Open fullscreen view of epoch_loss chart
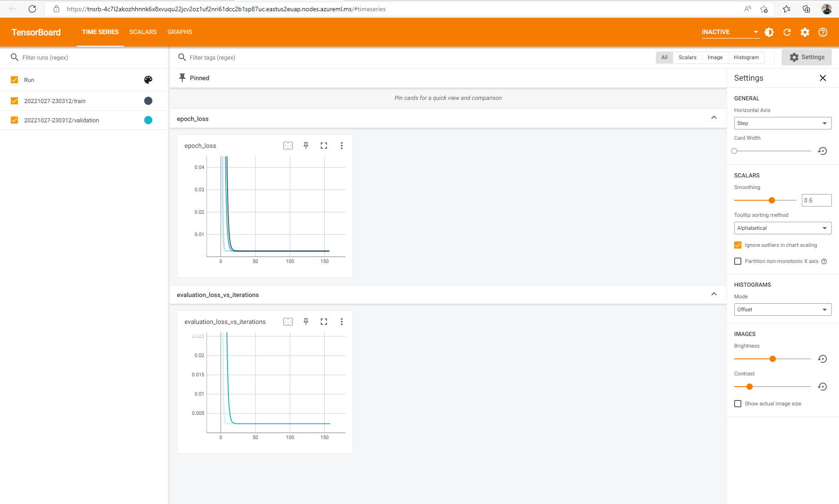 [324, 146]
